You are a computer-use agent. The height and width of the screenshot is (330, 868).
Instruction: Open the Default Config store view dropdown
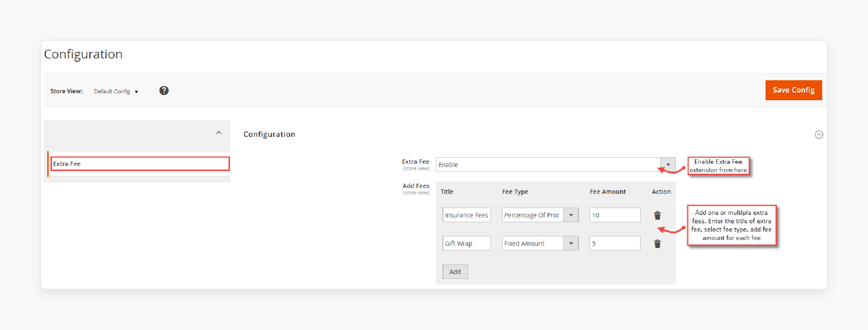pos(116,91)
